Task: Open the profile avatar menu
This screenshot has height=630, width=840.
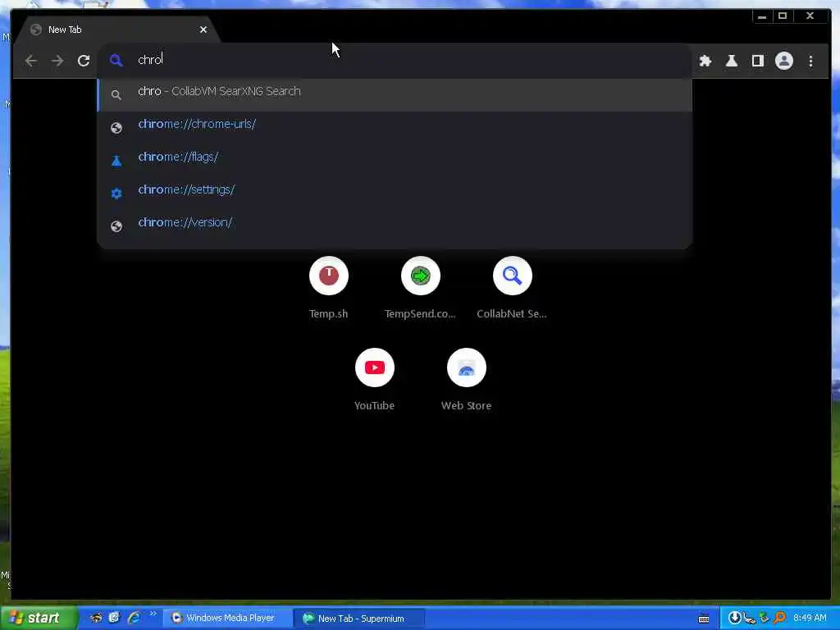Action: (x=783, y=61)
